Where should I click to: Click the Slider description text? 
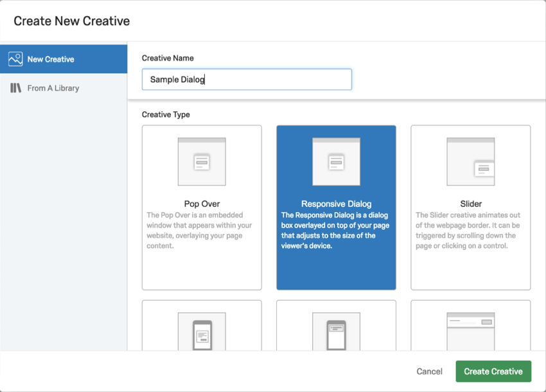(468, 230)
